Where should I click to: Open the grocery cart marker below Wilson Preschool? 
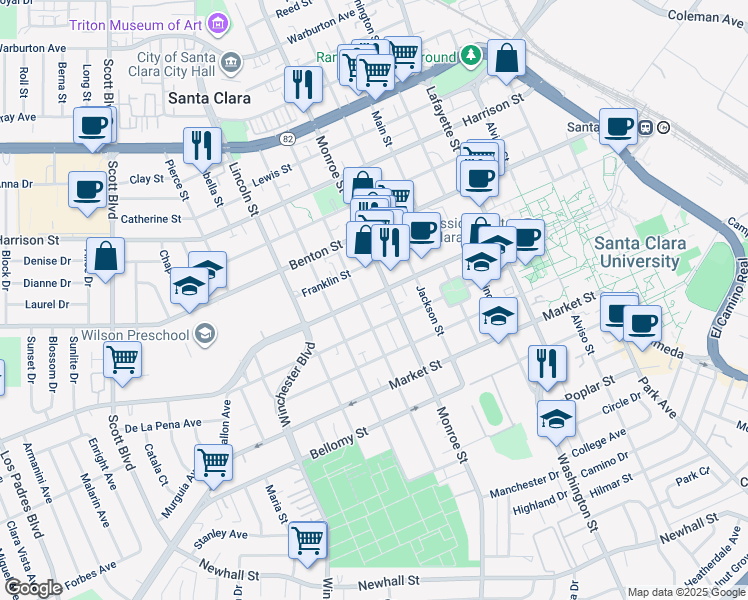(123, 363)
